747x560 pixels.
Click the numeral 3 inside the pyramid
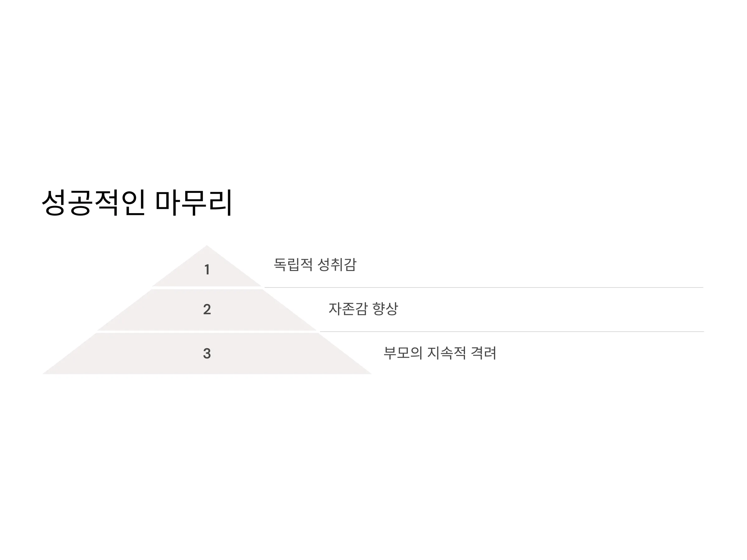[x=207, y=354]
